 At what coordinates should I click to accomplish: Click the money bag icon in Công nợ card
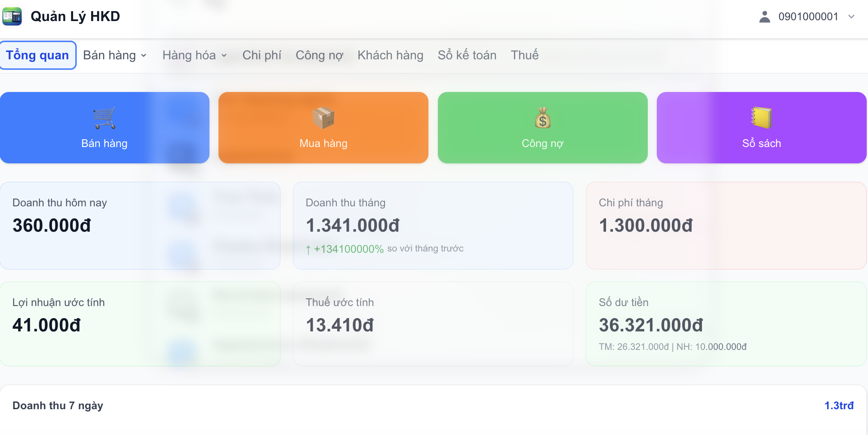tap(542, 118)
